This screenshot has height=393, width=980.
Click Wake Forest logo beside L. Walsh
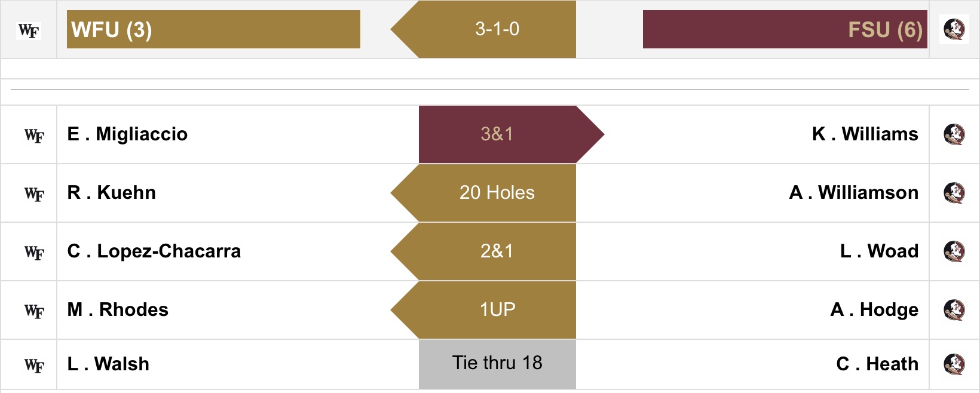(x=34, y=366)
